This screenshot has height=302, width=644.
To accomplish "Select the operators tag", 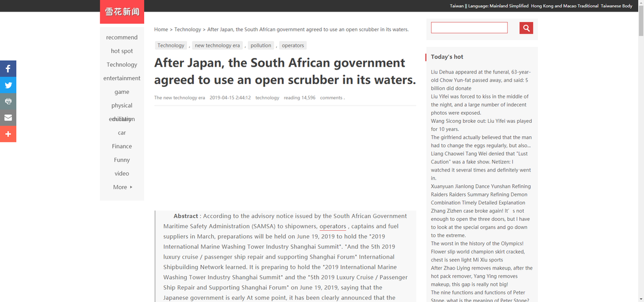I will (293, 46).
